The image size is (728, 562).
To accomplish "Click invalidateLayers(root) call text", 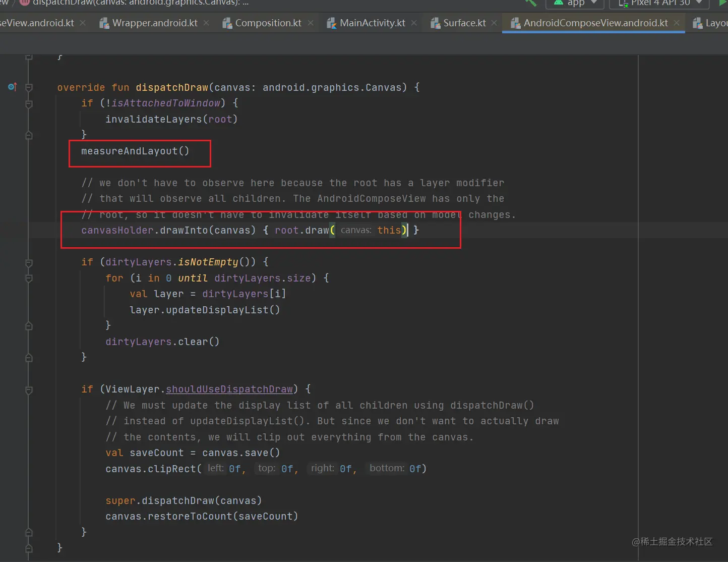I will [x=171, y=119].
